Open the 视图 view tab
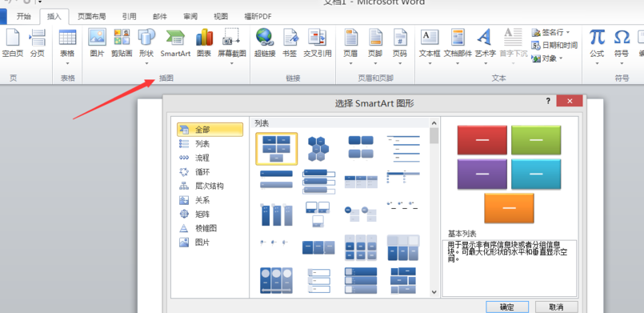Image resolution: width=644 pixels, height=313 pixels. (221, 17)
